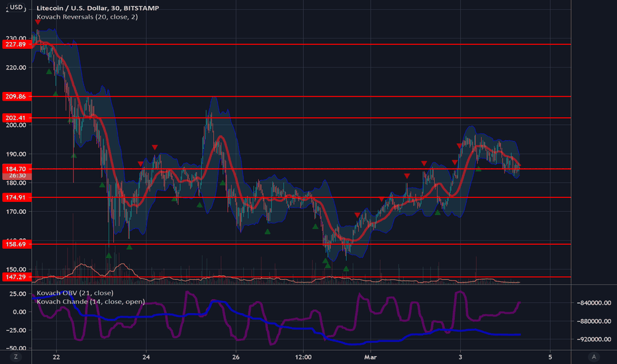Toggle the A auto-scale button
This screenshot has width=617, height=364.
(594, 357)
